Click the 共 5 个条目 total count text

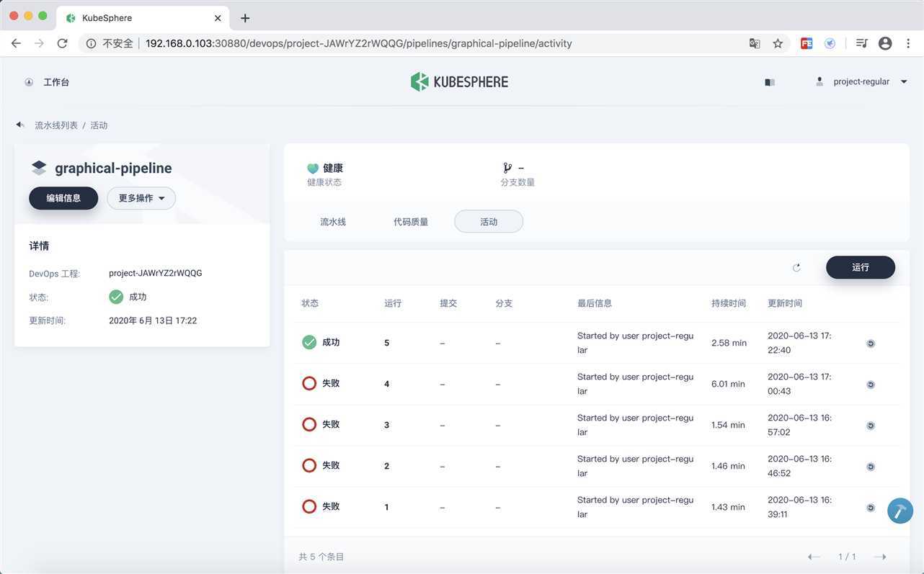click(x=321, y=557)
